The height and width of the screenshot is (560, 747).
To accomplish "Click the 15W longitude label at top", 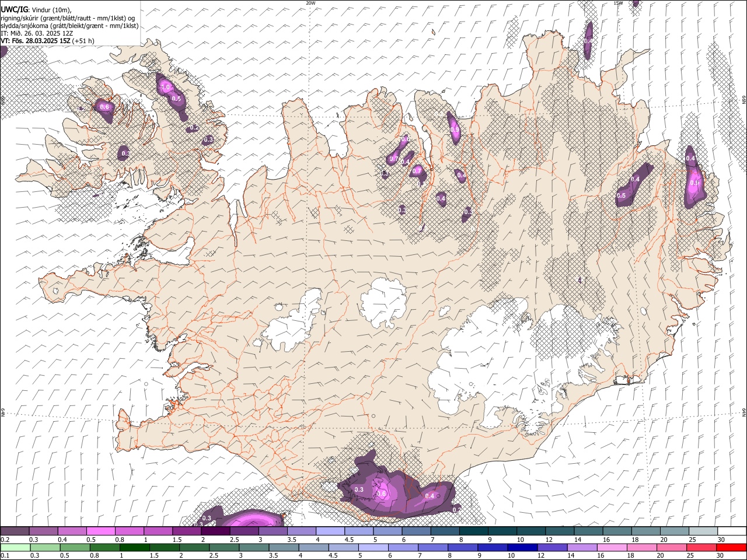I will tap(617, 3).
